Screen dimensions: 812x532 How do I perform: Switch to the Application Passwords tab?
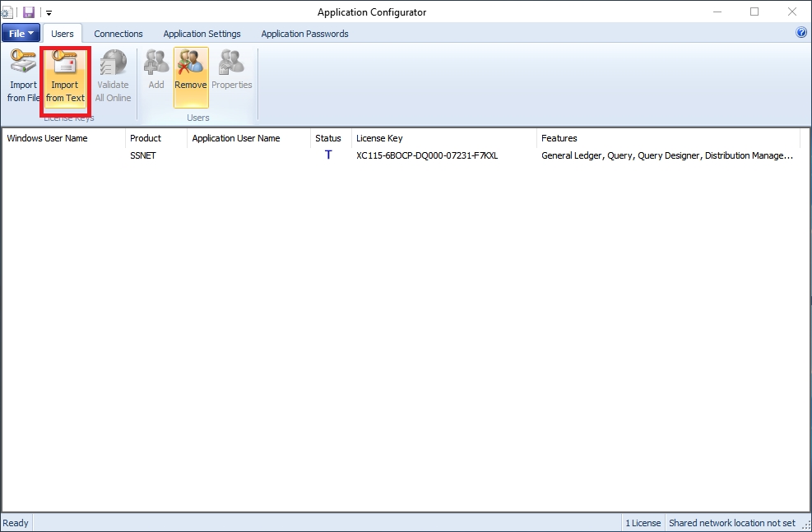point(304,34)
